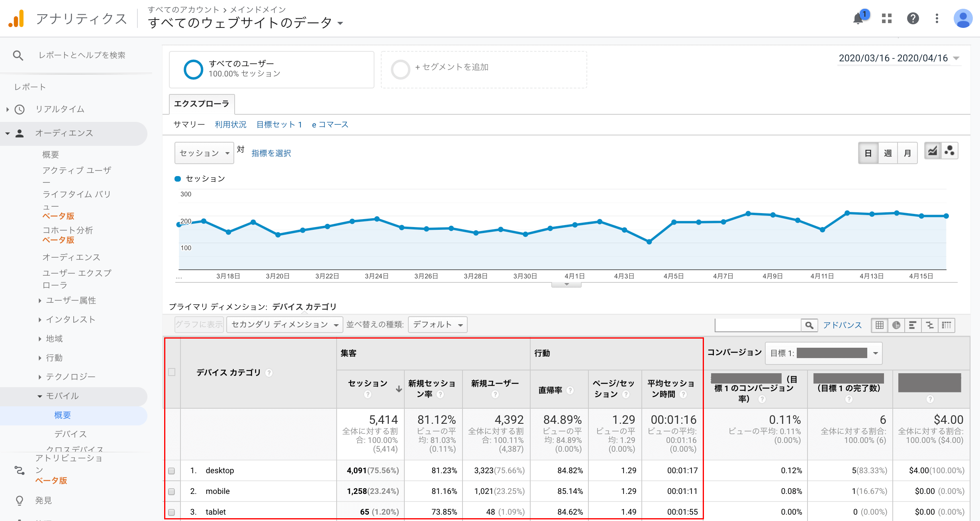Screen dimensions: 980x521
Task: Switch to the エクスプローラ tab
Action: [x=202, y=104]
